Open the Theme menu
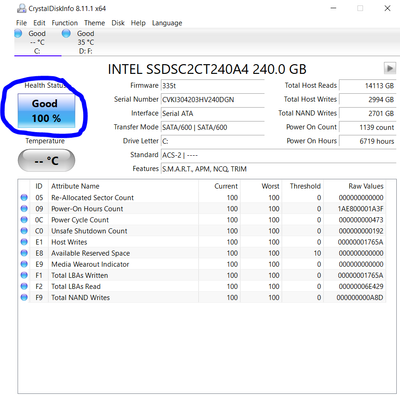This screenshot has width=400, height=397. pos(94,23)
